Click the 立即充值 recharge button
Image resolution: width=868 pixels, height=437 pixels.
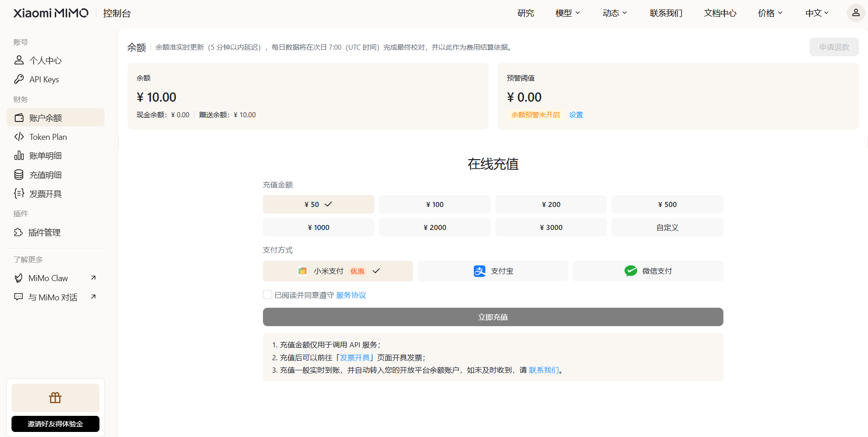493,317
